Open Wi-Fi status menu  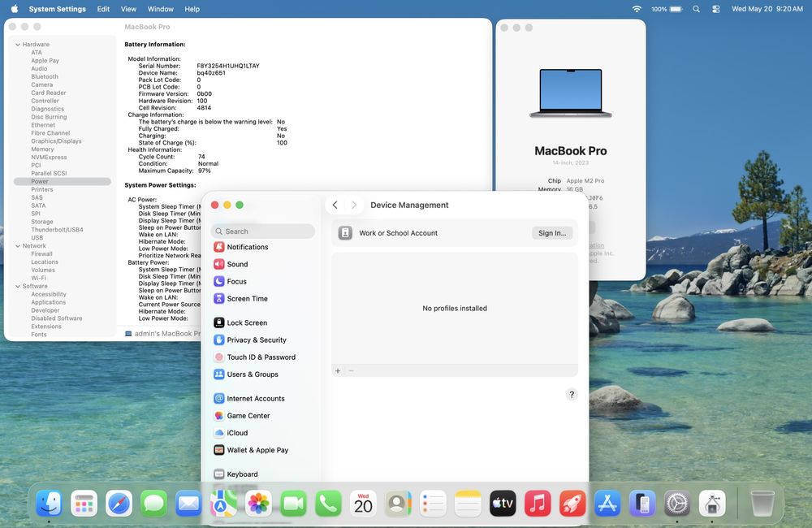tap(637, 9)
